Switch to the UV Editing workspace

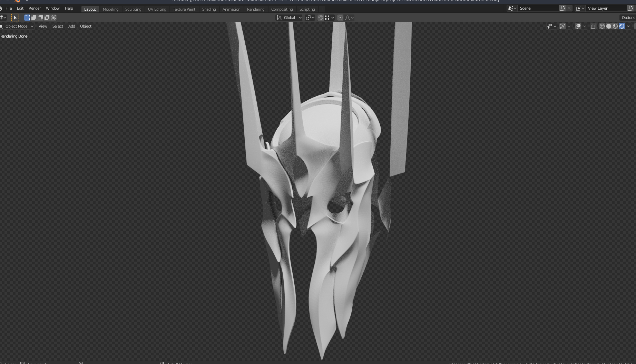point(157,9)
